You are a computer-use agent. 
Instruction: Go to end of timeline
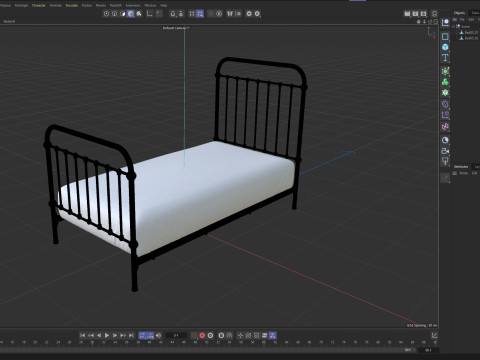(x=131, y=335)
